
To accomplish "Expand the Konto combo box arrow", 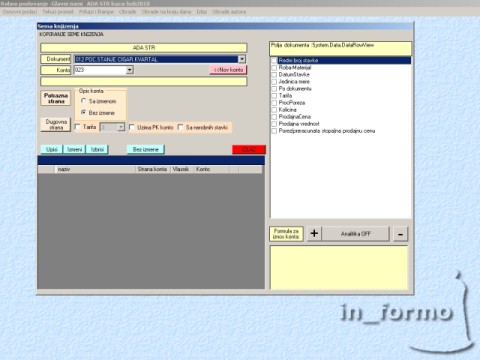I will pos(130,70).
